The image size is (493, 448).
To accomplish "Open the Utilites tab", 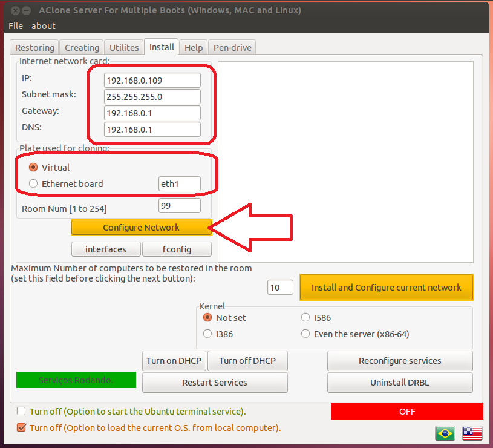I will pos(124,47).
